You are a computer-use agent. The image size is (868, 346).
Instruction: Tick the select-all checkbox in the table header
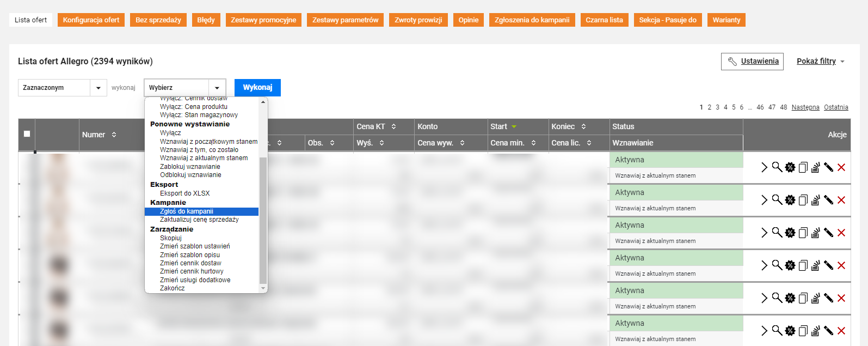click(27, 133)
